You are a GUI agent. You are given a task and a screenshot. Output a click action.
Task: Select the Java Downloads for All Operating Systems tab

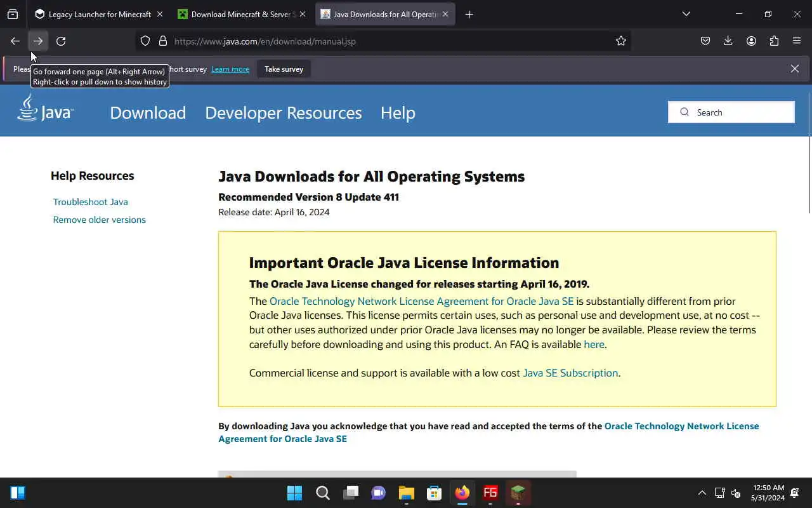click(385, 14)
